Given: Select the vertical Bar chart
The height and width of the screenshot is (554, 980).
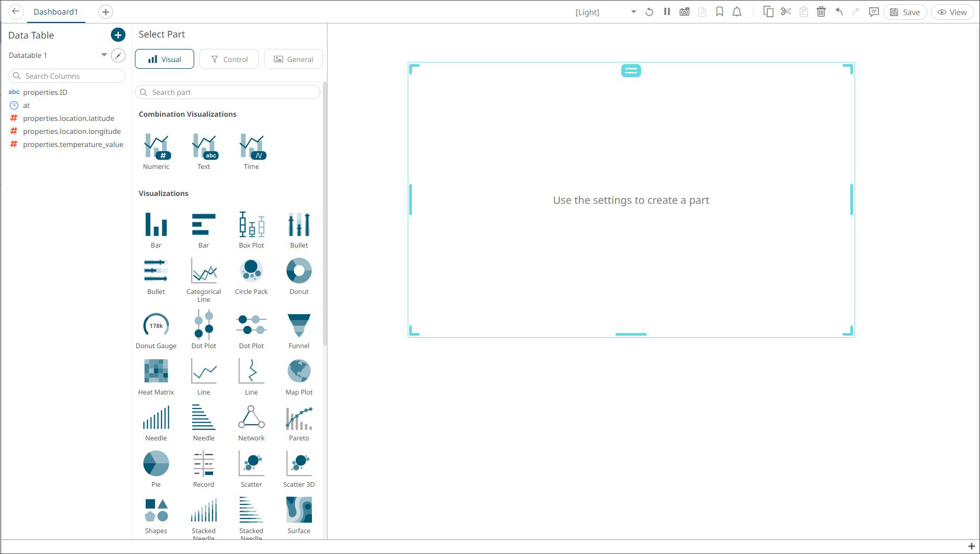Looking at the screenshot, I should [x=156, y=230].
